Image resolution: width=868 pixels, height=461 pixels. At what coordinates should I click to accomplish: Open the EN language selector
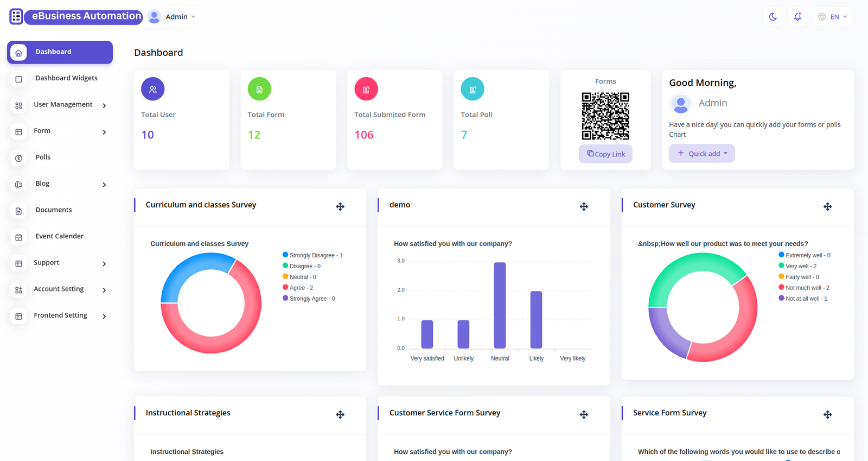pyautogui.click(x=833, y=17)
